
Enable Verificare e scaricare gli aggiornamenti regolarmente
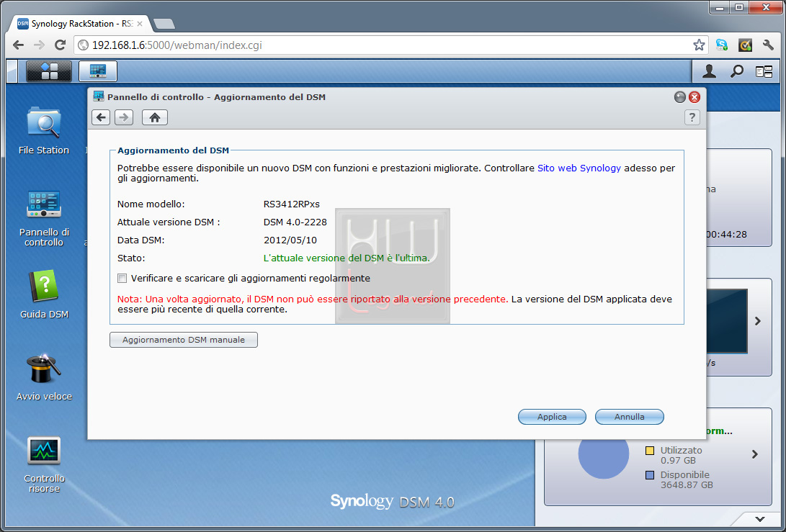coord(122,278)
